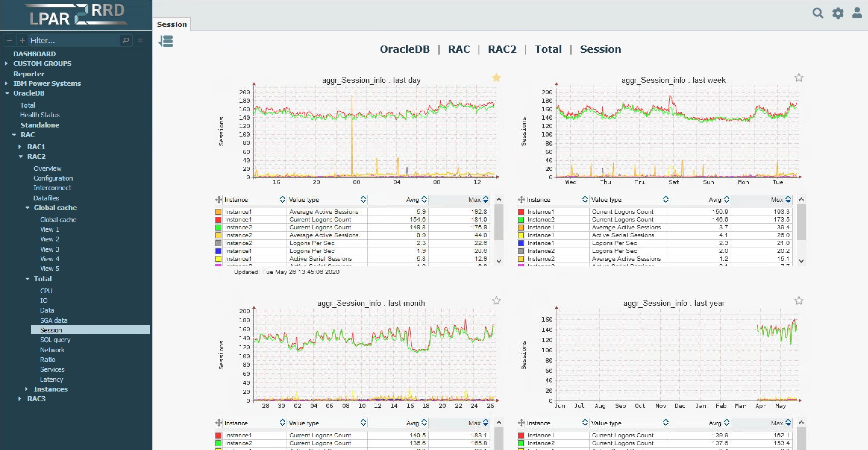Open Interconnect under RAC2
Image resolution: width=868 pixels, height=450 pixels.
click(x=52, y=188)
